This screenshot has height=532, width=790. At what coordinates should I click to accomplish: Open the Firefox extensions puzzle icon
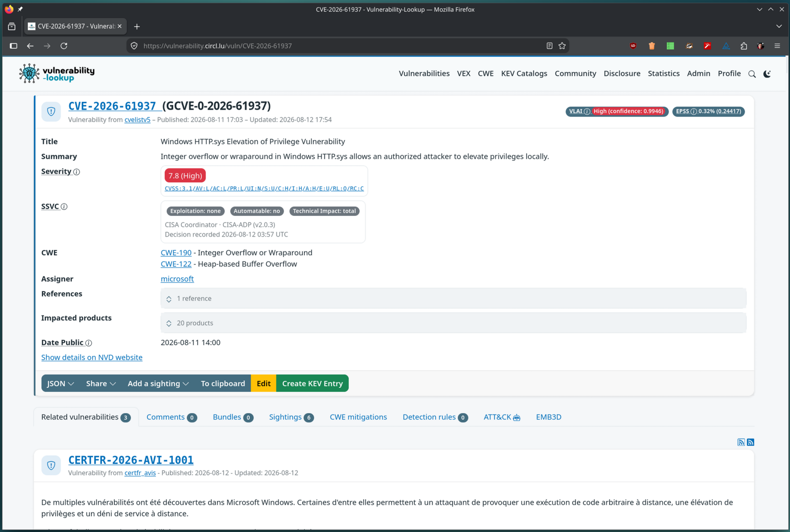pyautogui.click(x=744, y=46)
